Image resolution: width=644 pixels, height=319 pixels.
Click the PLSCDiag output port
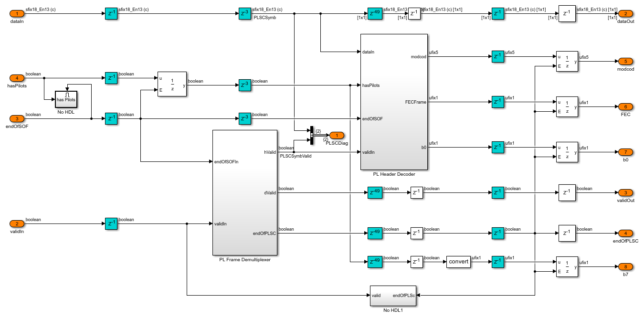336,135
